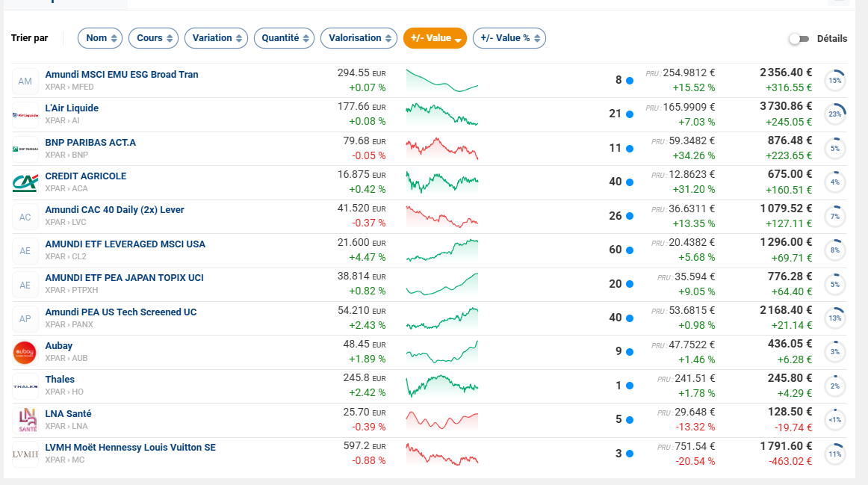This screenshot has height=485, width=868.
Task: Sort positions by Valorisation
Action: coord(359,38)
